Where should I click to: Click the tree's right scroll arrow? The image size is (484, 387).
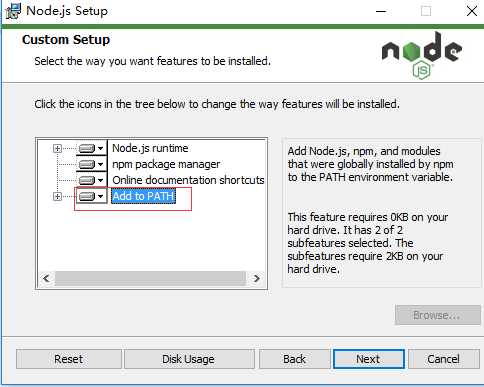(x=256, y=278)
